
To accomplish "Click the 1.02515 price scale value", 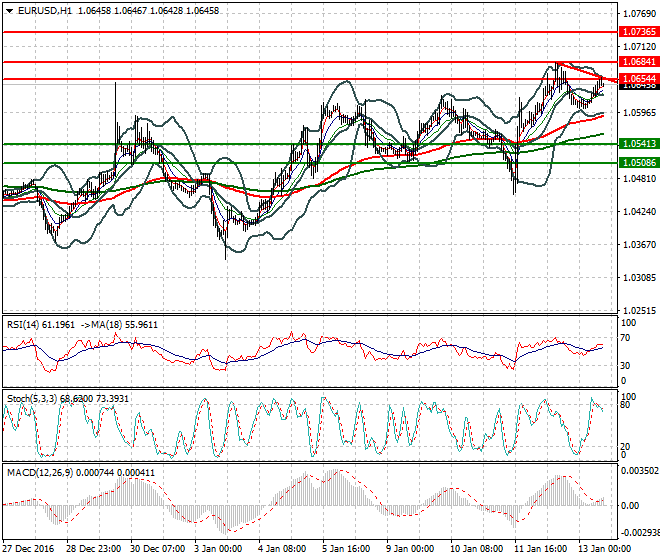I will pos(639,310).
